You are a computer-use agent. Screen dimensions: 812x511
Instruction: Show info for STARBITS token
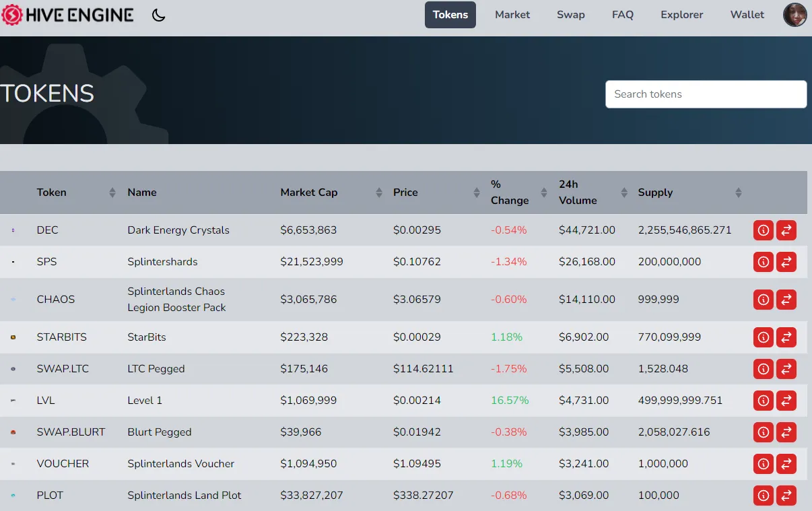coord(764,337)
